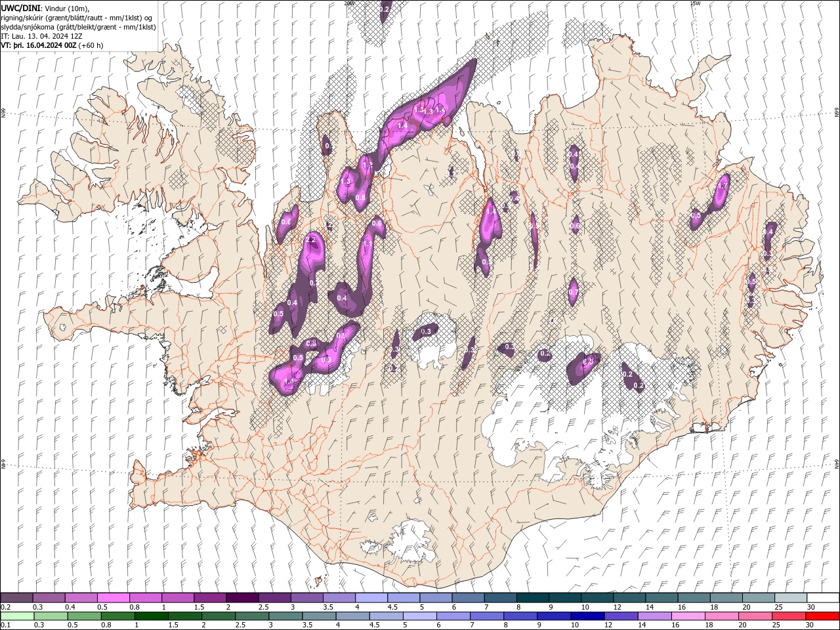Screen dimensions: 840x630
Task: Select the first dark mauve swatch of the upper legend row
Action: pyautogui.click(x=16, y=598)
